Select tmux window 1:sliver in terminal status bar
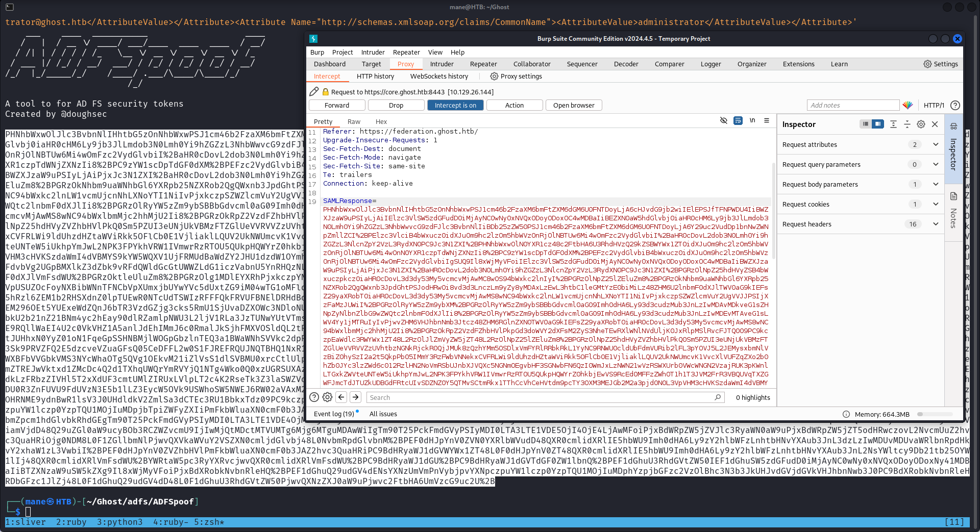The image size is (980, 532). [25, 522]
